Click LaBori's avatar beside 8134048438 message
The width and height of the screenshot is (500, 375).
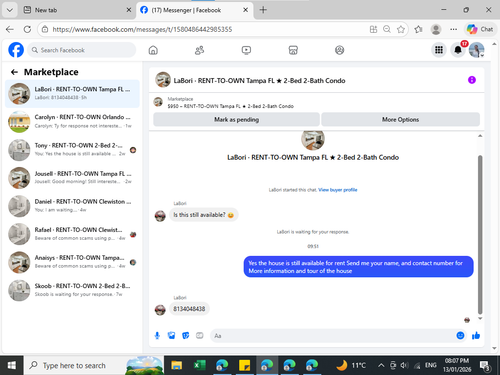(160, 310)
